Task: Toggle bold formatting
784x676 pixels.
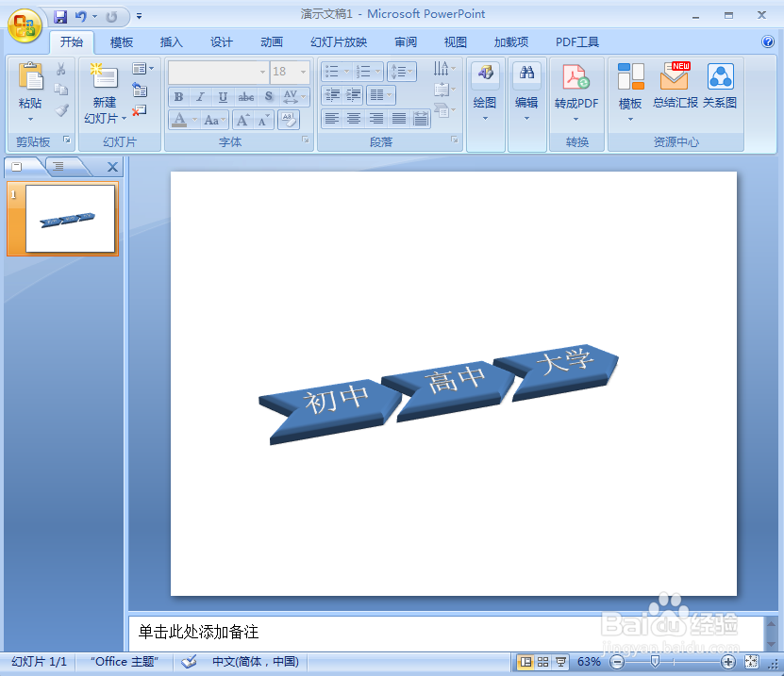Action: pos(178,97)
